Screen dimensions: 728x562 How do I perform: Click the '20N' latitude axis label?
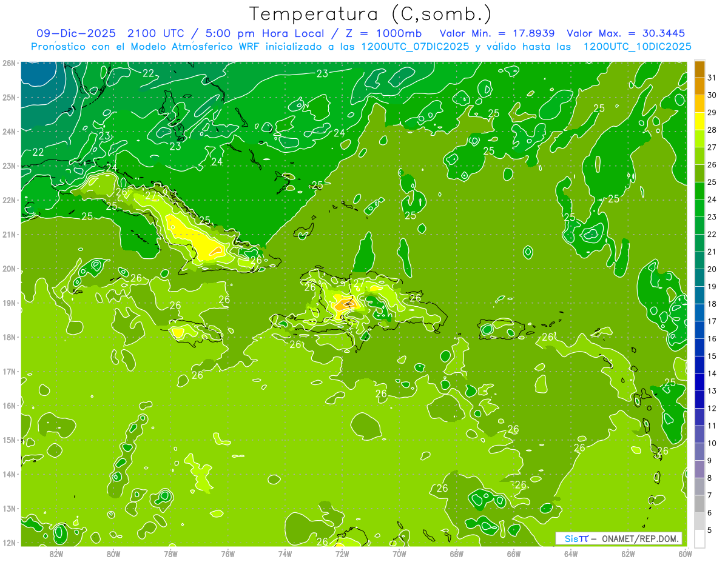(x=9, y=269)
